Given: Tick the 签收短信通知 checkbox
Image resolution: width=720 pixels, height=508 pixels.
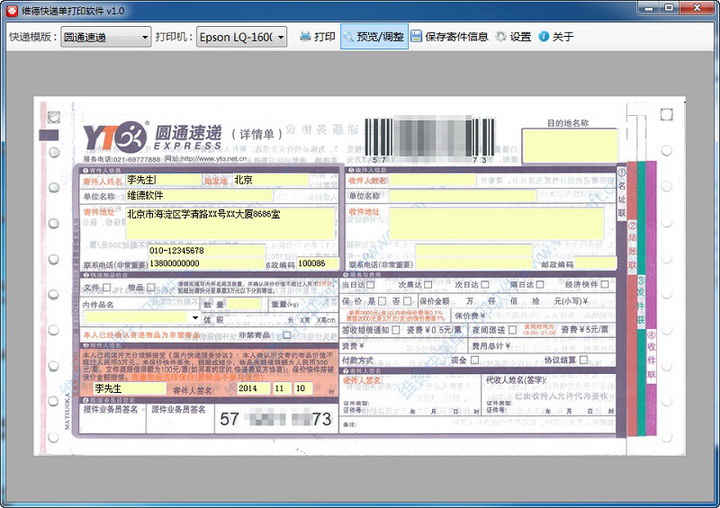Looking at the screenshot, I should (x=396, y=330).
